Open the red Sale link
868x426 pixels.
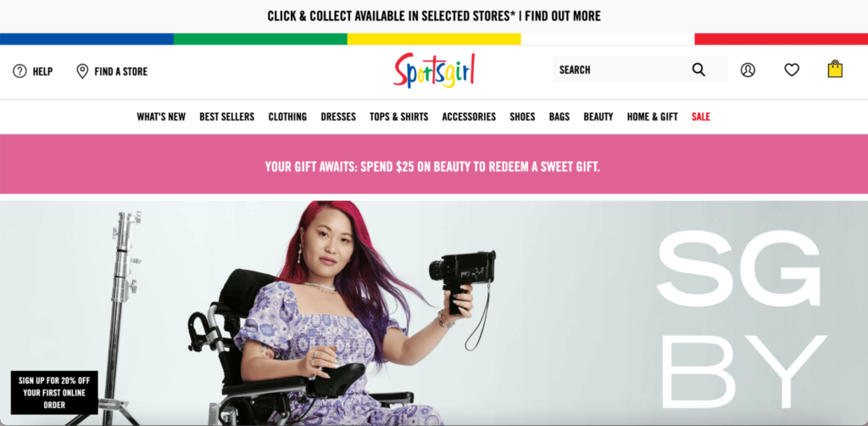click(x=701, y=117)
